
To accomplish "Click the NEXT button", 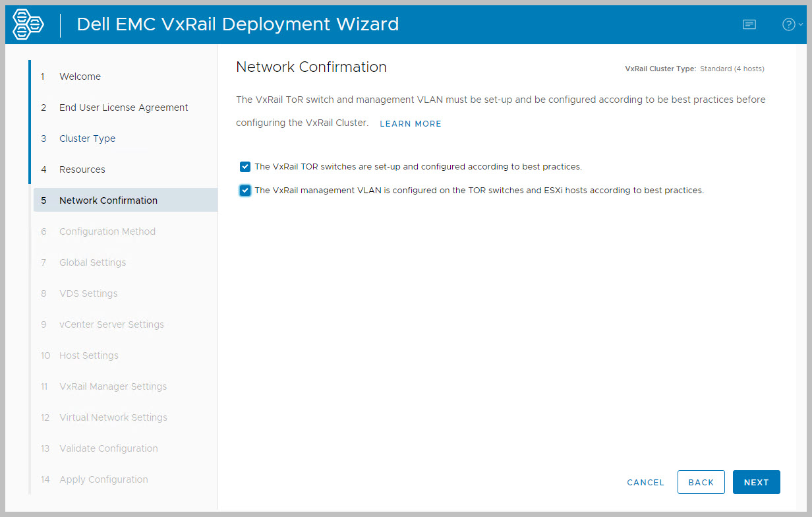I will tap(756, 482).
